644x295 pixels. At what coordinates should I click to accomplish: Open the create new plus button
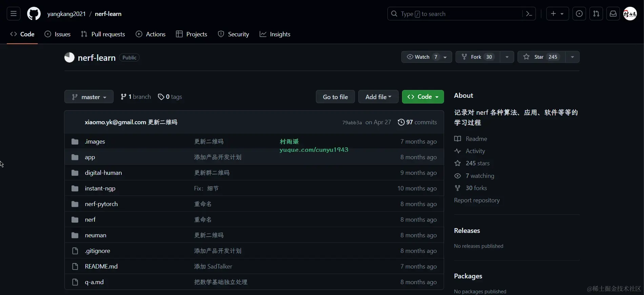coord(554,14)
